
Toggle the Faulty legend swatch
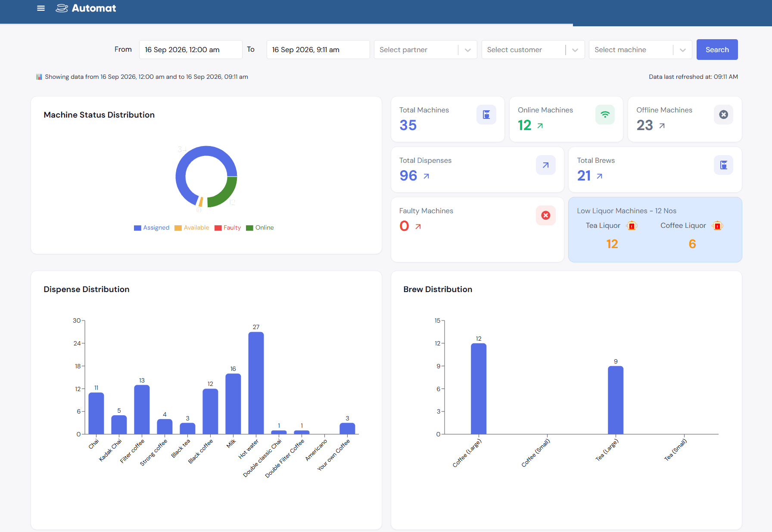click(x=218, y=228)
